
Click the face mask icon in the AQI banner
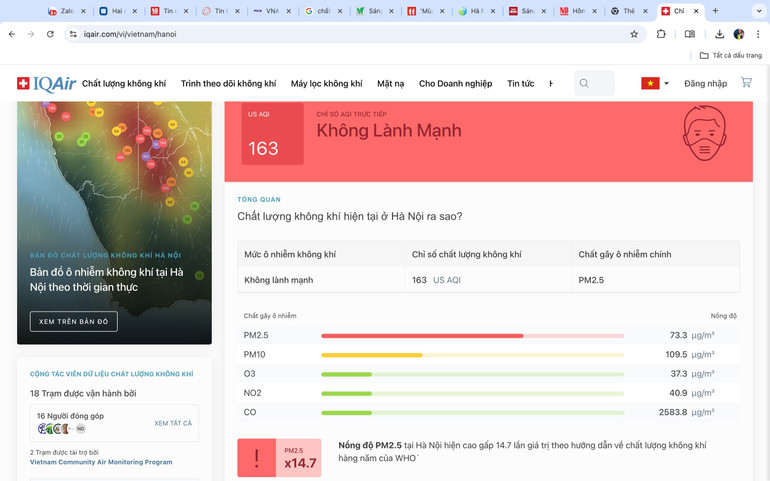pyautogui.click(x=704, y=134)
